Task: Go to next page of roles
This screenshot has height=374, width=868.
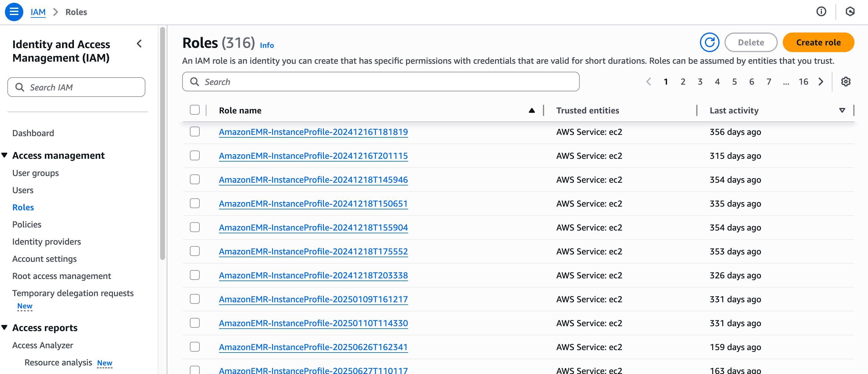Action: pyautogui.click(x=821, y=82)
